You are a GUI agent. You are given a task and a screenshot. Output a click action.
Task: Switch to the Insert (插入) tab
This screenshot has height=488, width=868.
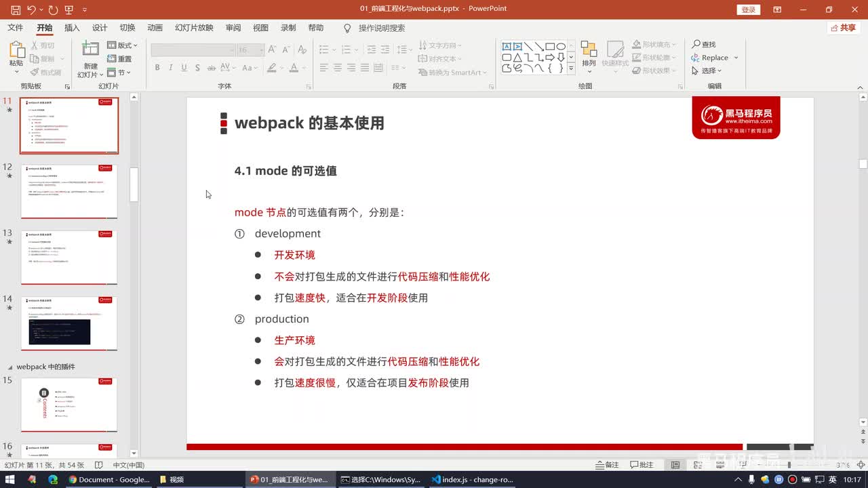pyautogui.click(x=72, y=28)
